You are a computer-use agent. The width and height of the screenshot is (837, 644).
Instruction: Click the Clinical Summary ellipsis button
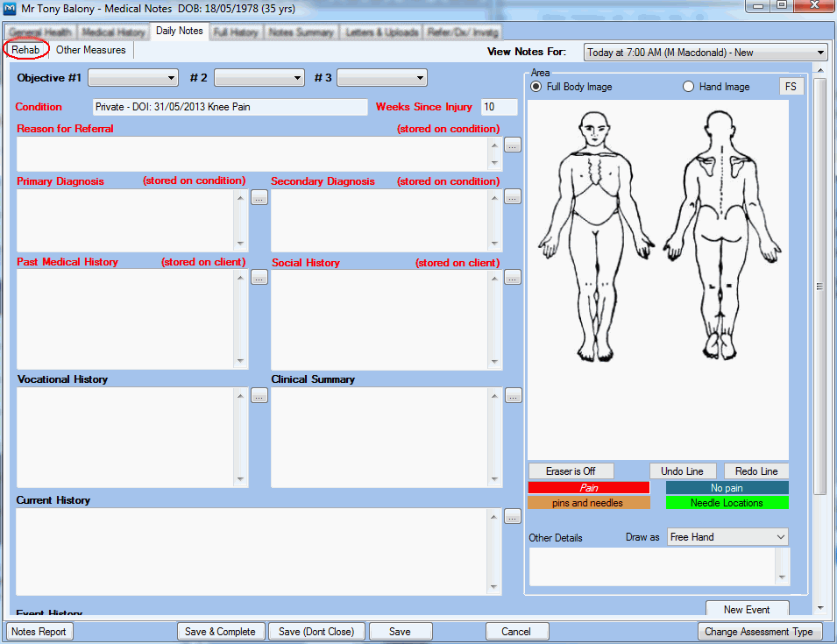(513, 396)
